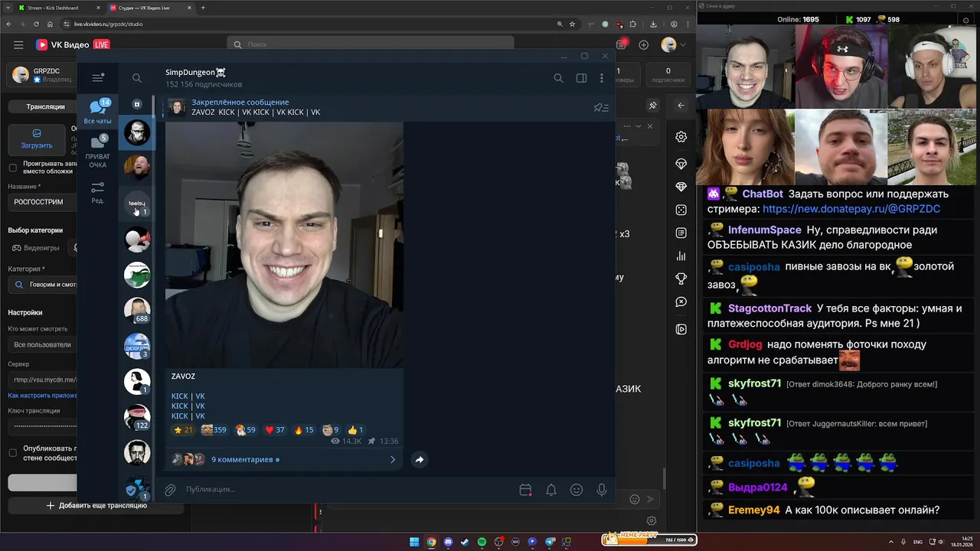The image size is (980, 551).
Task: Open the chat with the 688 unread badge
Action: (137, 310)
